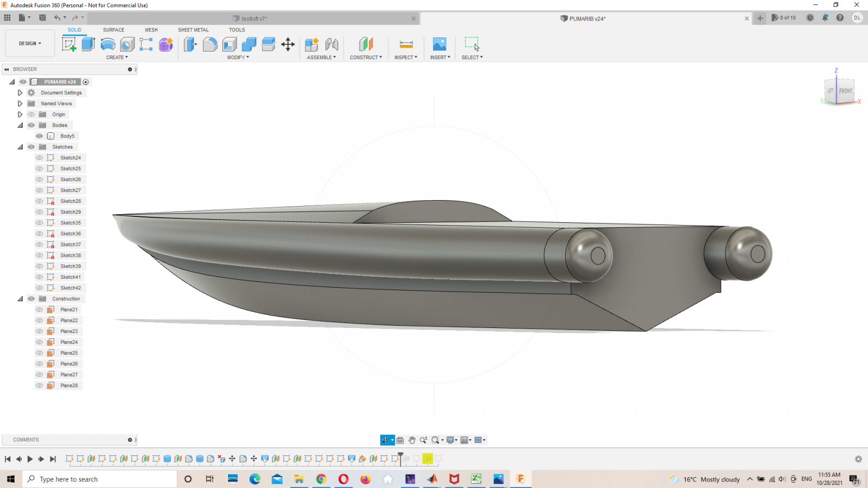Select the Insert image icon
The height and width of the screenshot is (488, 868).
tap(439, 44)
